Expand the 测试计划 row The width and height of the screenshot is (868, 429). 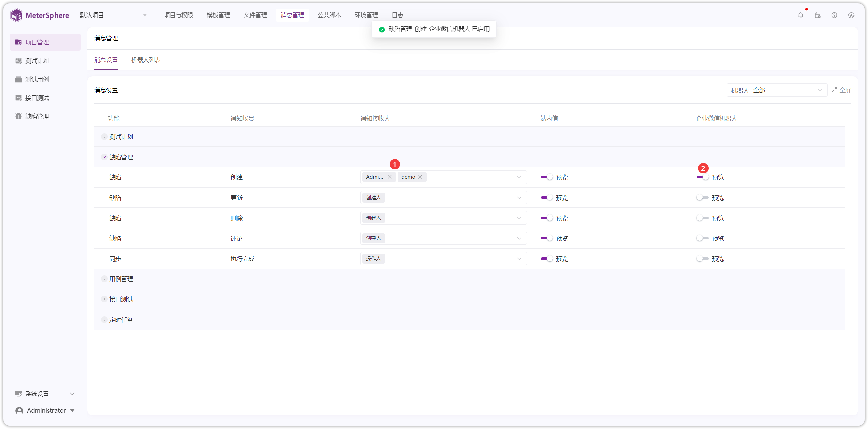click(x=104, y=137)
